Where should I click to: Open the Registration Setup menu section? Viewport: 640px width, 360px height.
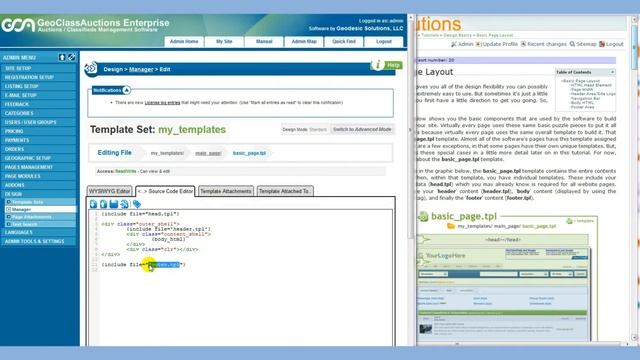[38, 77]
